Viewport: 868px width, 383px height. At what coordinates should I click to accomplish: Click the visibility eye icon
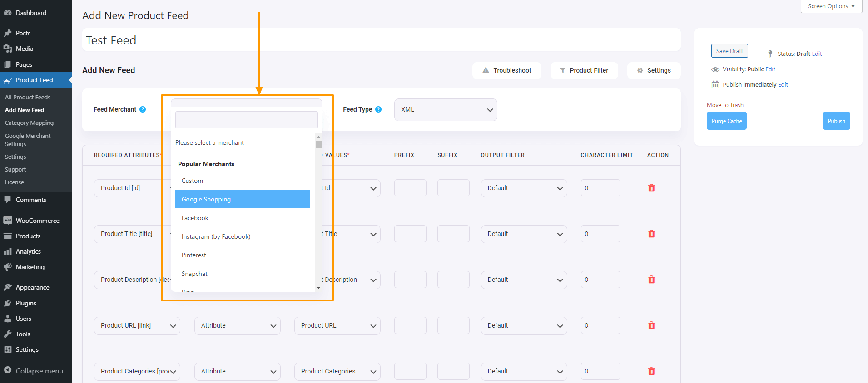(715, 69)
